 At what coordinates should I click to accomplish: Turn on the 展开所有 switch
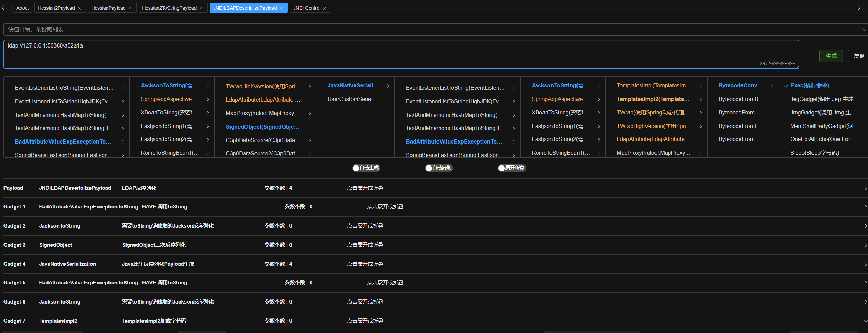(x=512, y=168)
